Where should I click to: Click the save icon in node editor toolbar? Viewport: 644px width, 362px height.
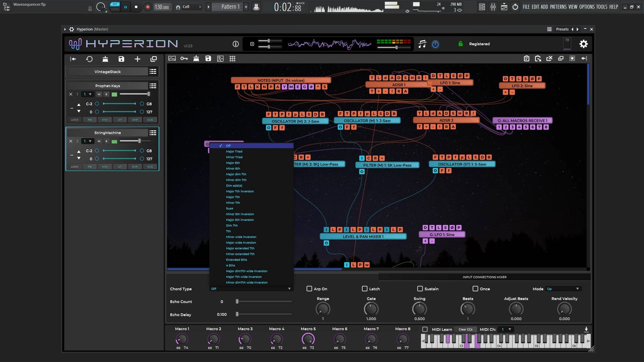click(x=208, y=58)
